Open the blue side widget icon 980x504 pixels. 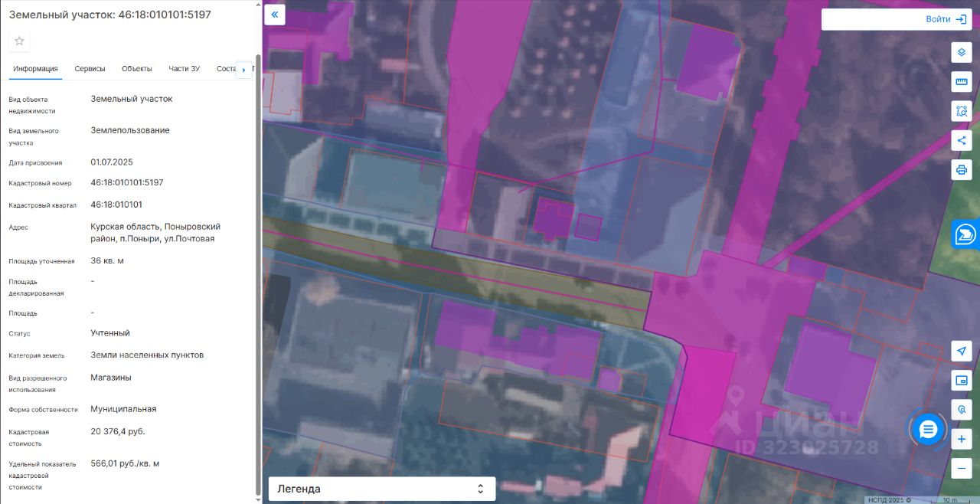click(965, 234)
